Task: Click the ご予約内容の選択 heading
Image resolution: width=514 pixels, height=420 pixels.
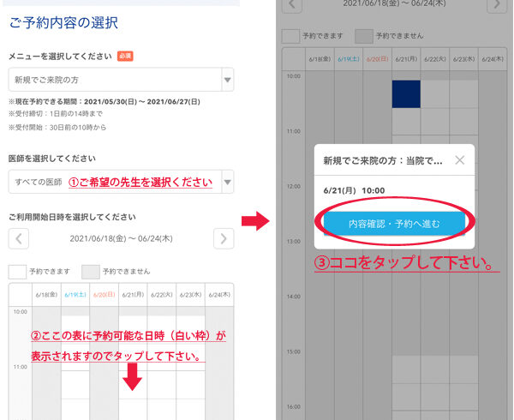Action: [x=63, y=22]
